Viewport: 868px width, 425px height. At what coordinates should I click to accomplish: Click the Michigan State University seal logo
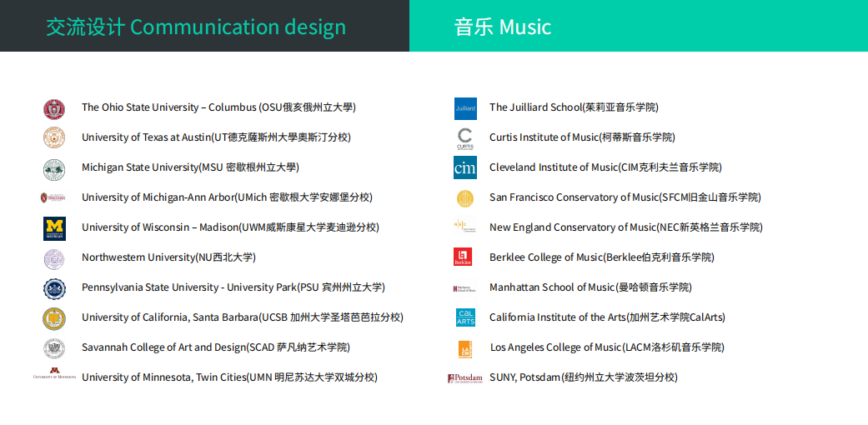coord(54,169)
